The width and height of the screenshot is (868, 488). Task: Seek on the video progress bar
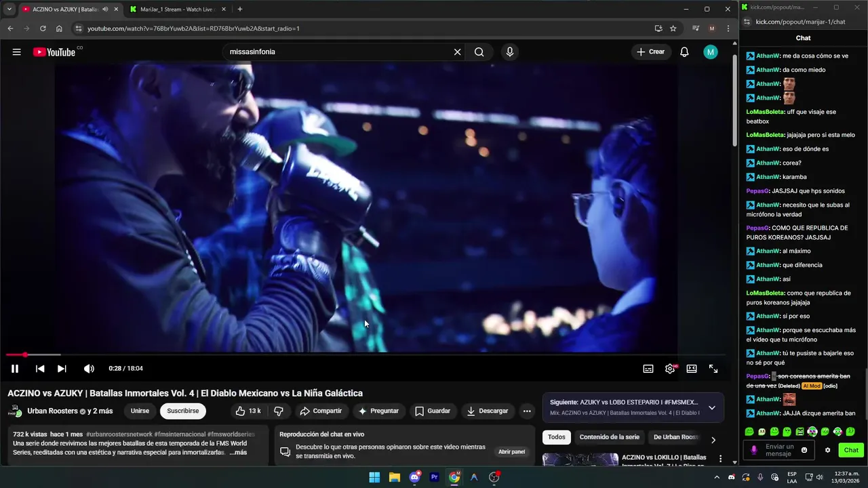click(366, 354)
